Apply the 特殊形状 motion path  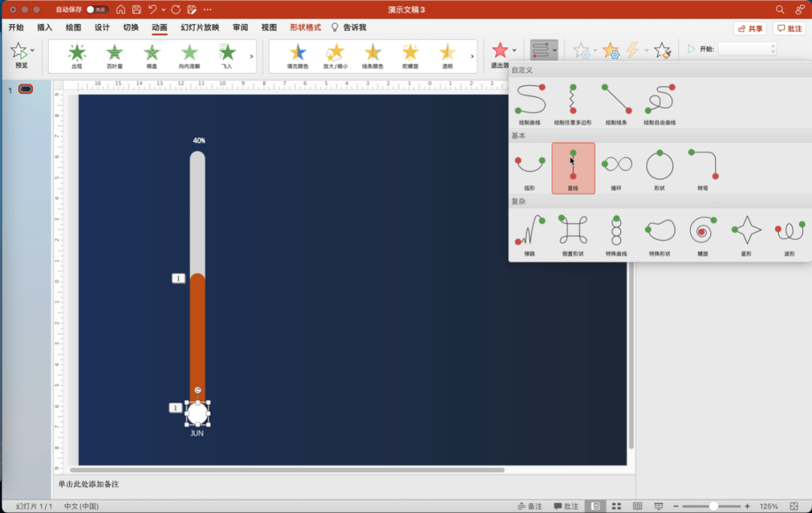(659, 235)
